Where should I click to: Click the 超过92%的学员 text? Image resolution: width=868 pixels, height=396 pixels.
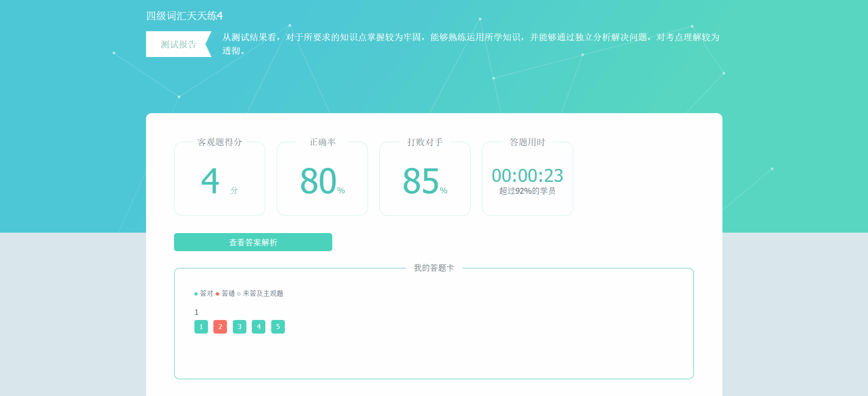(527, 191)
